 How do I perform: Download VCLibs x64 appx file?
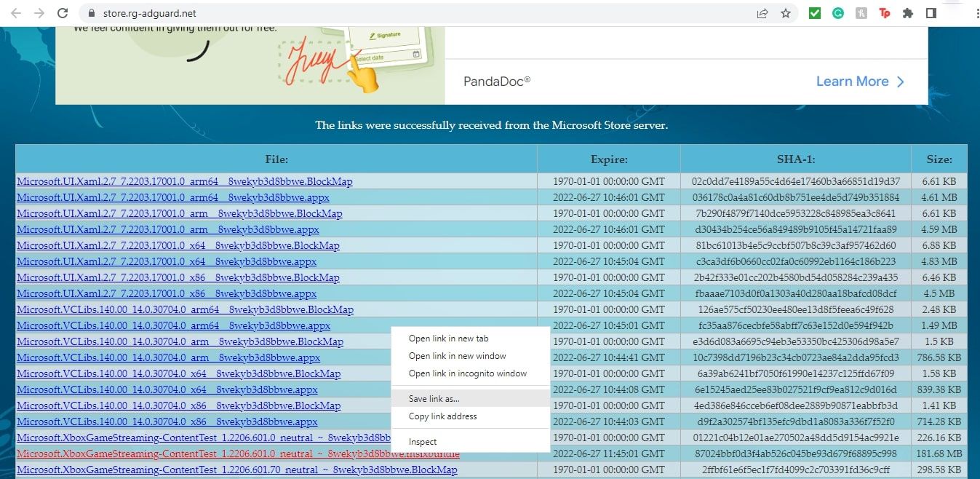(x=167, y=389)
